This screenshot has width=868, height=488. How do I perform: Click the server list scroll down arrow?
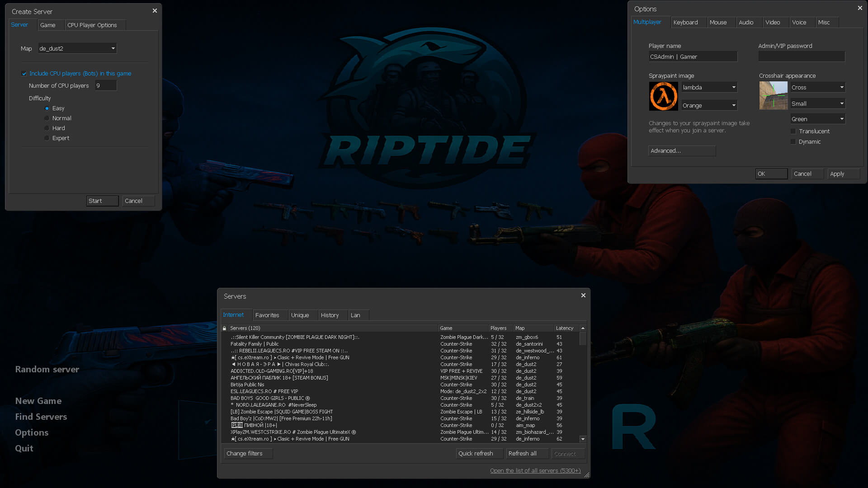[583, 439]
